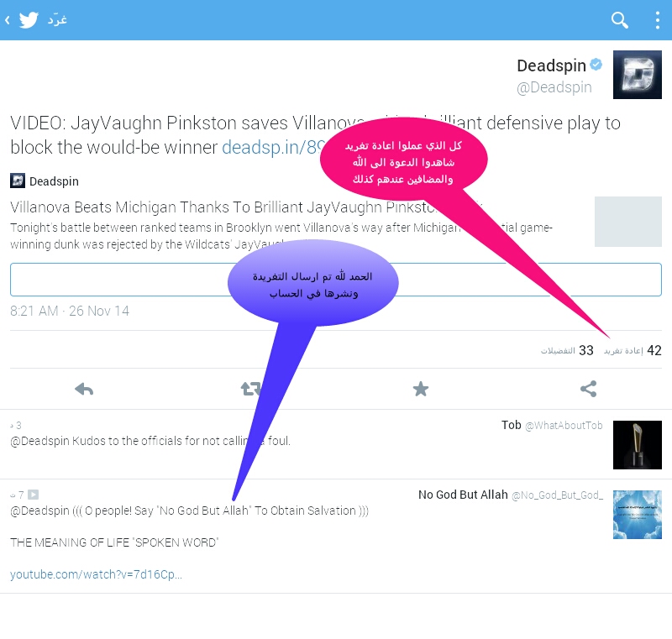Tap the media play icon on reply
Screen dimensions: 672x639
tap(34, 495)
